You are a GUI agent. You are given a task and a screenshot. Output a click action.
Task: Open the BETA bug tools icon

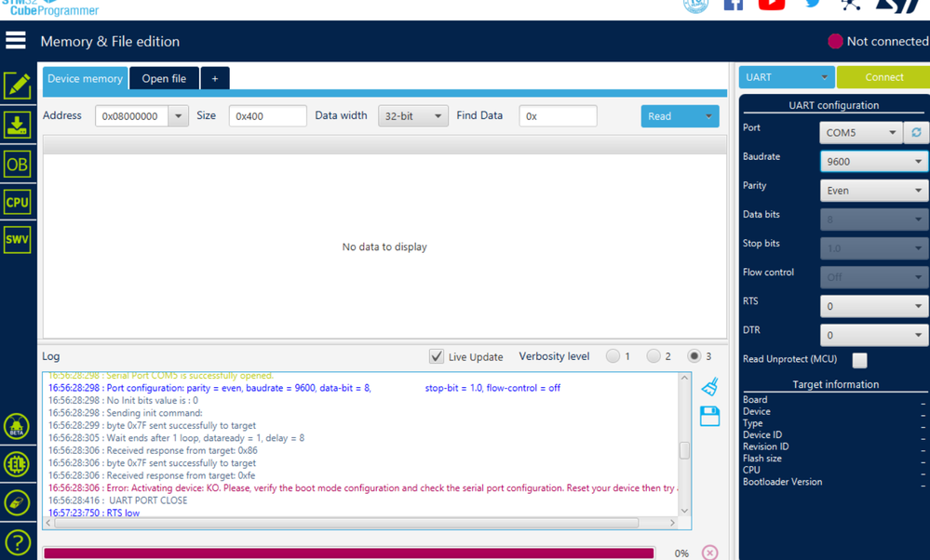point(17,427)
